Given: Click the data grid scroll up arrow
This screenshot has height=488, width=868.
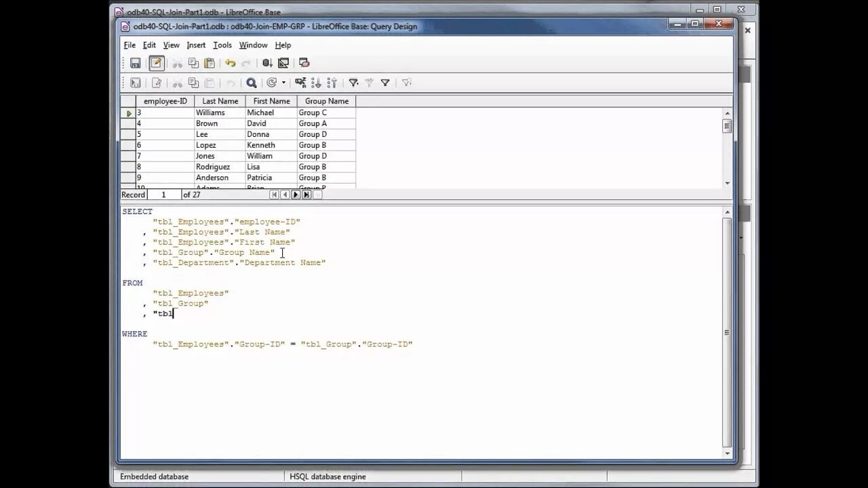Looking at the screenshot, I should pyautogui.click(x=727, y=113).
